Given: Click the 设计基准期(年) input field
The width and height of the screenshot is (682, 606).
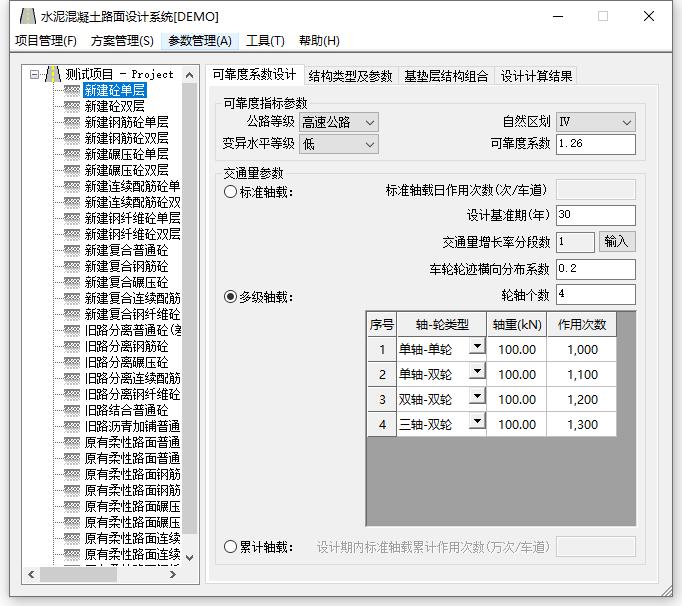Looking at the screenshot, I should pos(595,216).
